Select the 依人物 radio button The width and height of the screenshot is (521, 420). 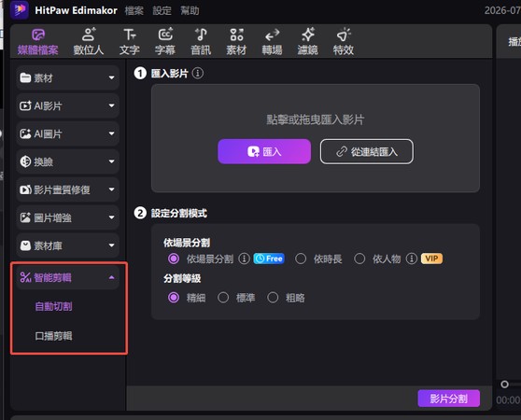pos(359,259)
